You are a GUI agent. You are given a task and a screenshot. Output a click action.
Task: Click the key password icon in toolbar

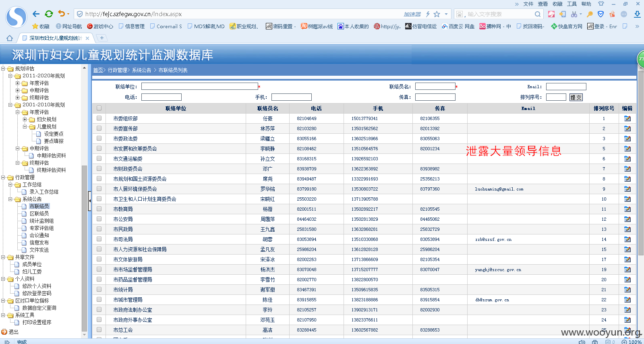point(590,14)
